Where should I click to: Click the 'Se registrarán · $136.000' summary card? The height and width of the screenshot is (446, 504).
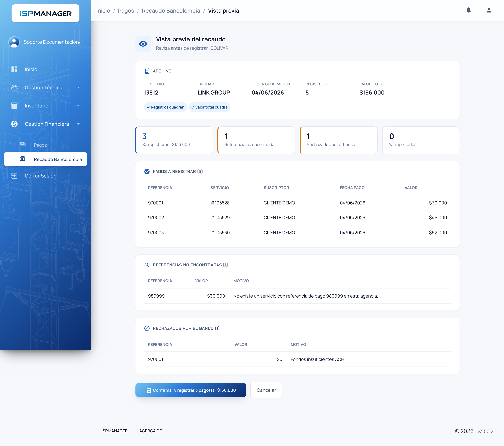pyautogui.click(x=174, y=140)
